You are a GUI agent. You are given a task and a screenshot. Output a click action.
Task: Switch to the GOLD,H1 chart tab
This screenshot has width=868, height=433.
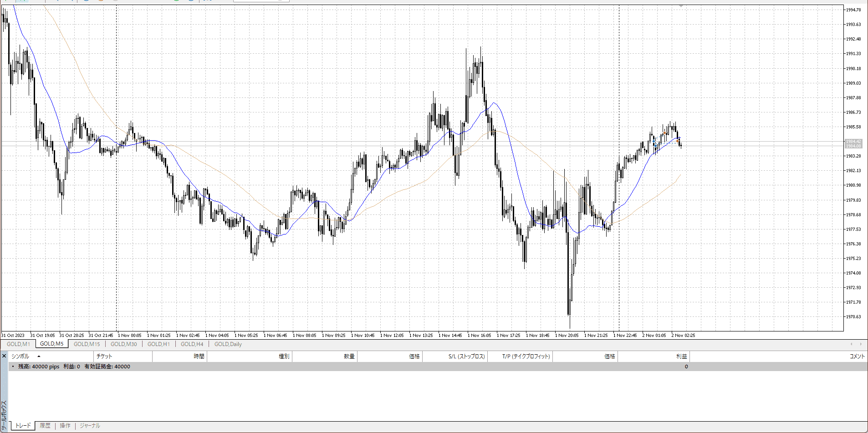pos(158,344)
